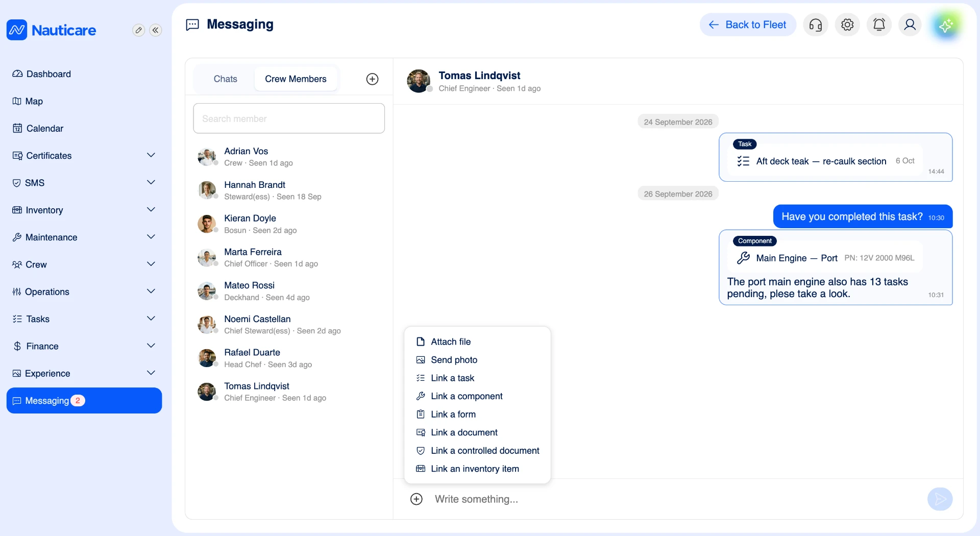
Task: Open chat with Adrian Vos
Action: (x=289, y=157)
